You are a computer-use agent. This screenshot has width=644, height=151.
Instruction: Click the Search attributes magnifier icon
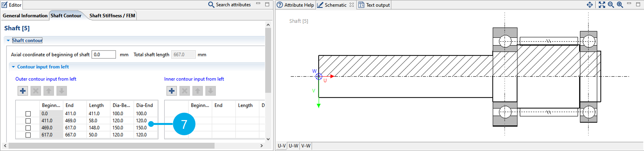(211, 5)
